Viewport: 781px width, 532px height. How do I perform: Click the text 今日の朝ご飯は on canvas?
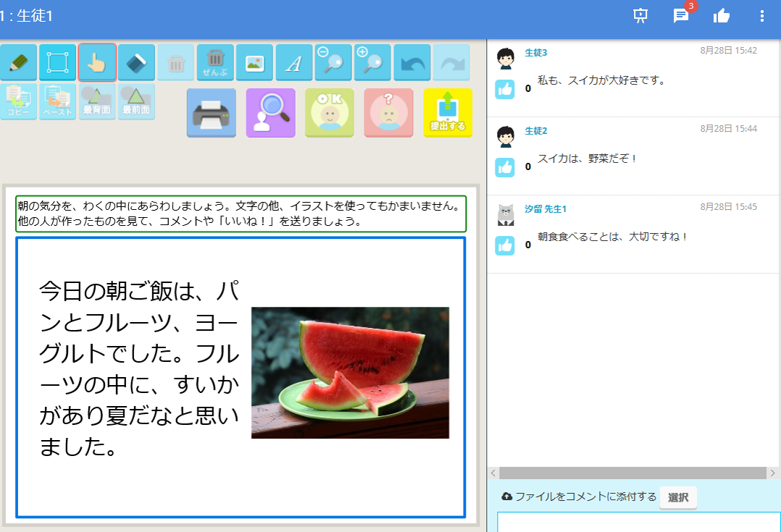point(116,292)
